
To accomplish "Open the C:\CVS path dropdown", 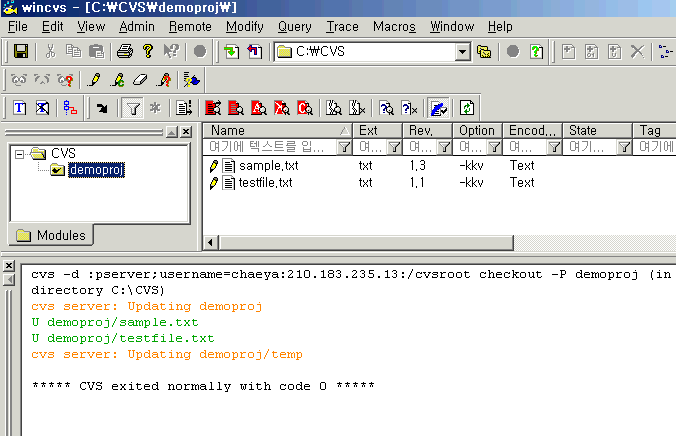I will point(463,51).
